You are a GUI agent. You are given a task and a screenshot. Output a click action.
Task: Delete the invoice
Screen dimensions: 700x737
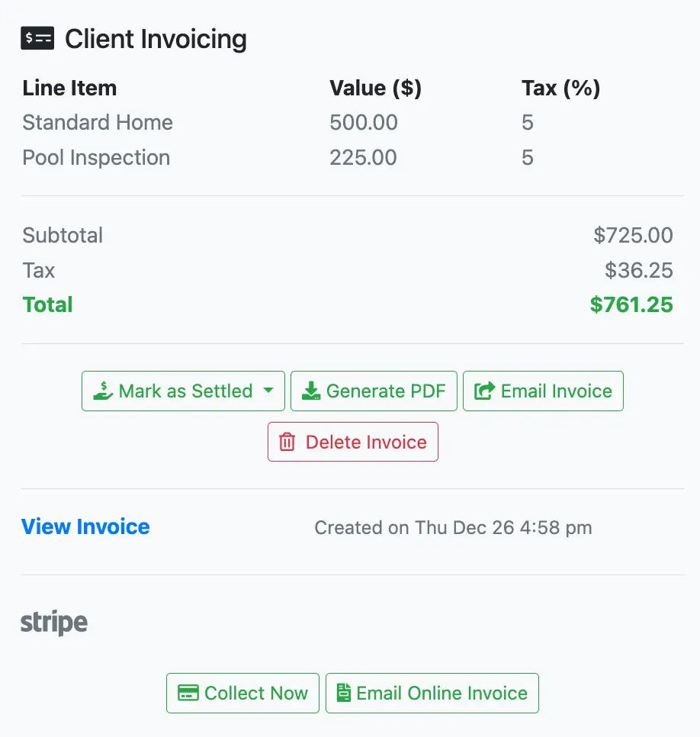[353, 442]
